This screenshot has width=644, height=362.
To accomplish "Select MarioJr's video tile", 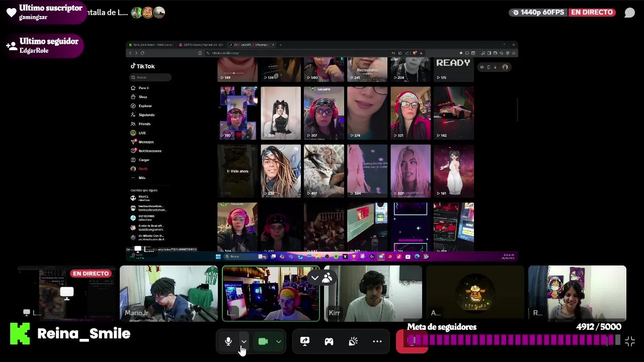I will tap(169, 294).
